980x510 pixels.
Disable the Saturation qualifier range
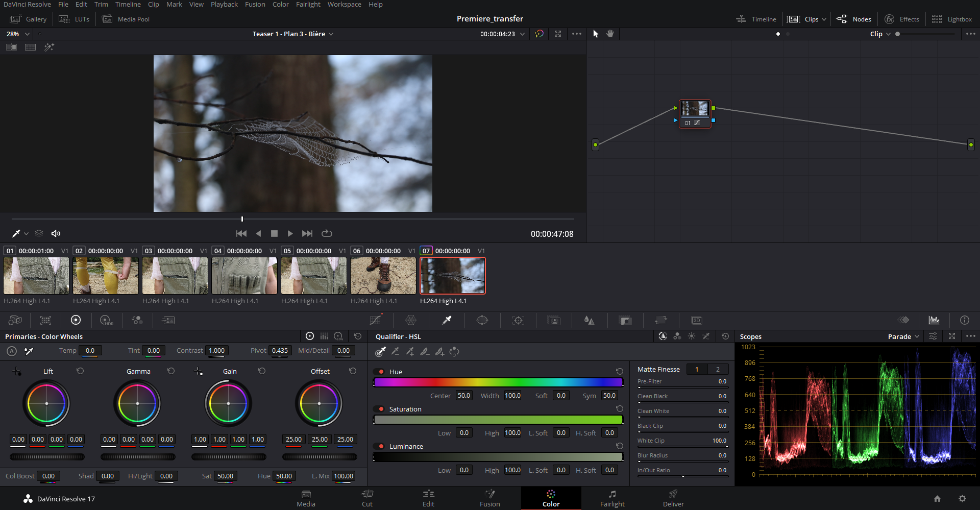coord(381,409)
